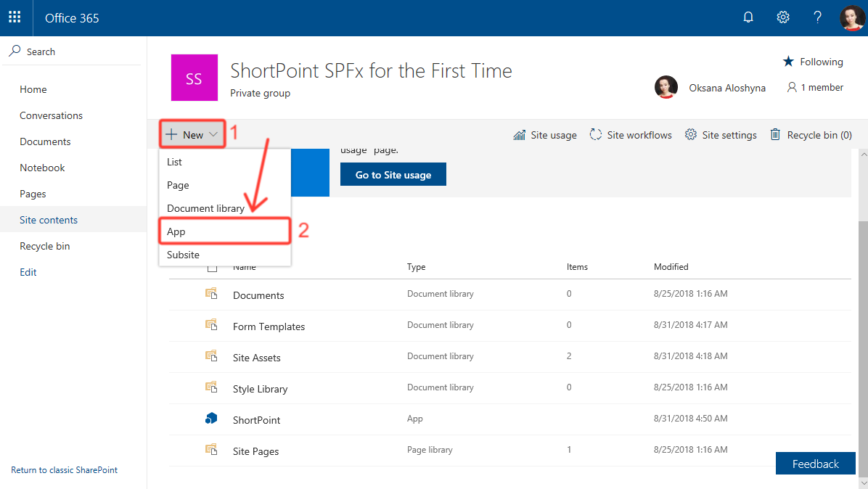Open Site settings via its gear icon
This screenshot has height=489, width=868.
pos(690,134)
